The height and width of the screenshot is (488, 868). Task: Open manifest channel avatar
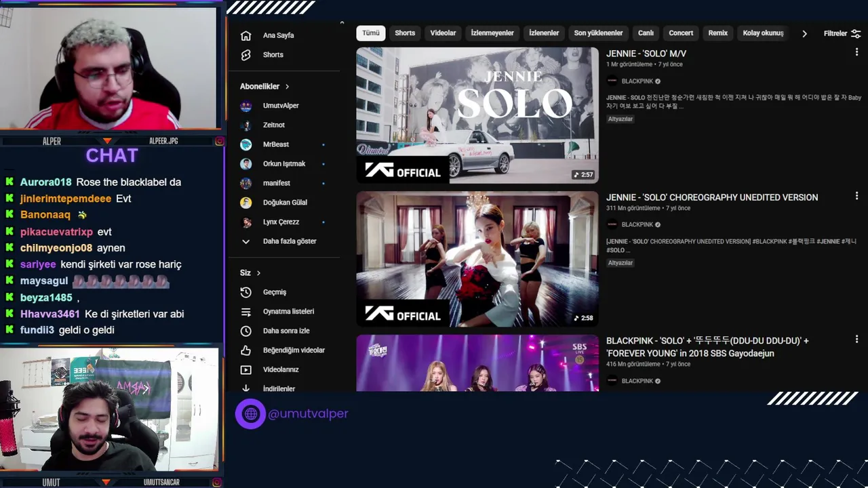click(x=246, y=183)
